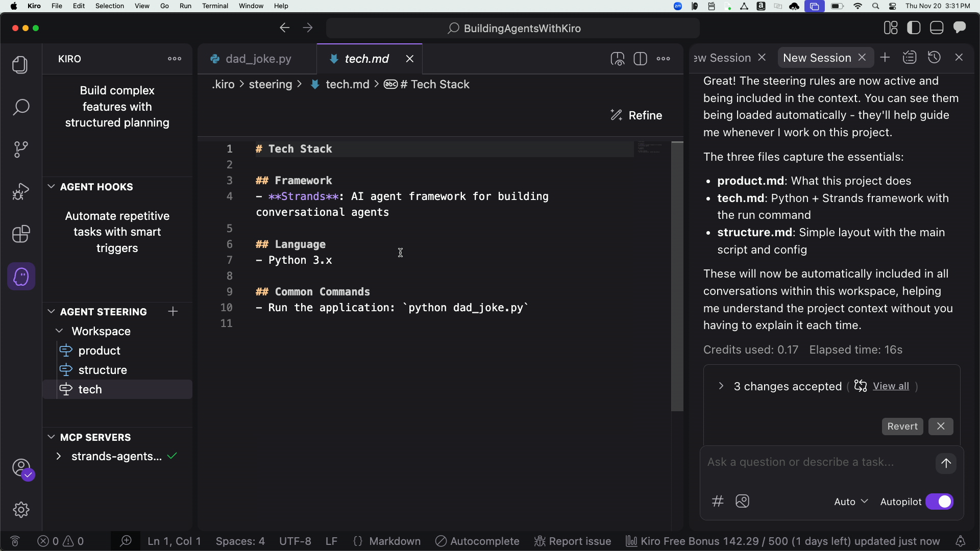Image resolution: width=980 pixels, height=551 pixels.
Task: Click the errors and warnings status indicator
Action: pos(61,541)
